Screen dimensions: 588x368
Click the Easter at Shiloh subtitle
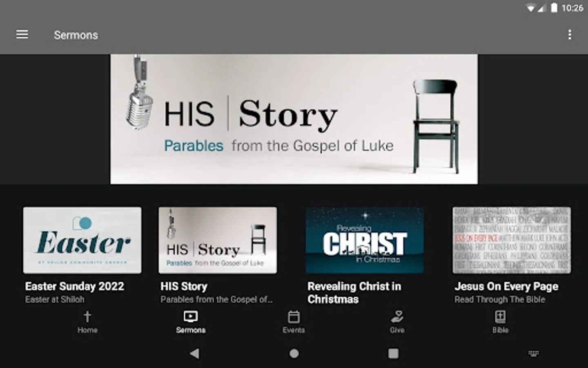tap(55, 299)
